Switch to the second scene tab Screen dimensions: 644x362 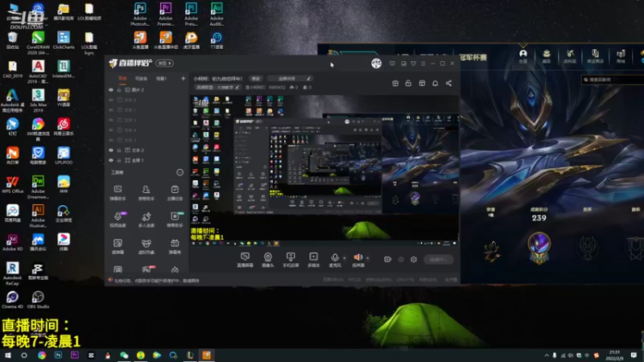(141, 78)
